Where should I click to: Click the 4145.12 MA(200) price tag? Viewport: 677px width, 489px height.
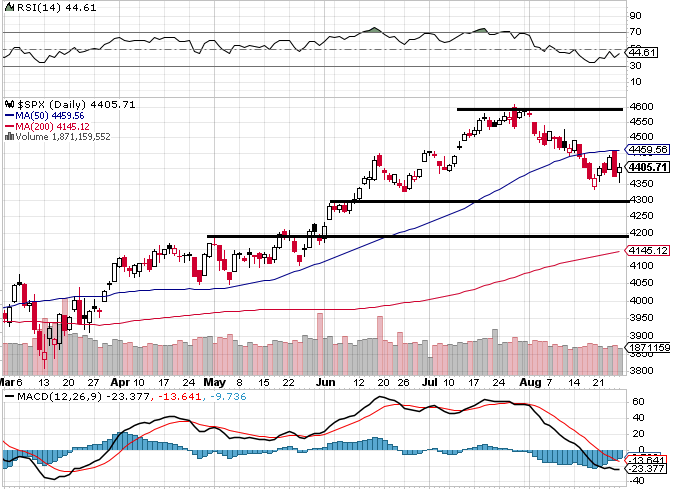point(648,250)
